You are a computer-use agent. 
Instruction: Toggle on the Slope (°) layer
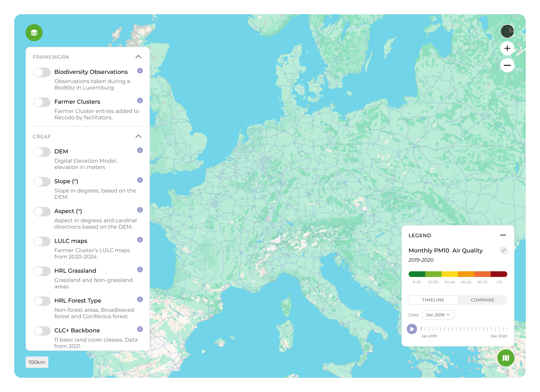42,182
